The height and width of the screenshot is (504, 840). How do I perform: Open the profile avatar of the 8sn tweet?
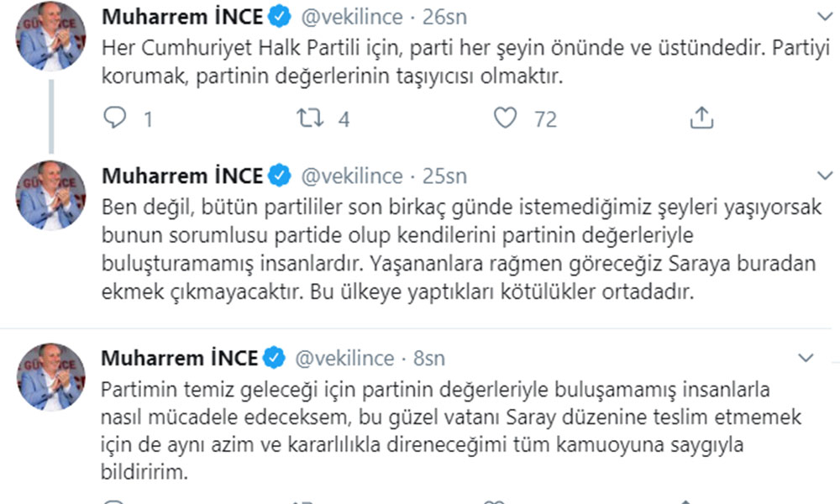(51, 377)
